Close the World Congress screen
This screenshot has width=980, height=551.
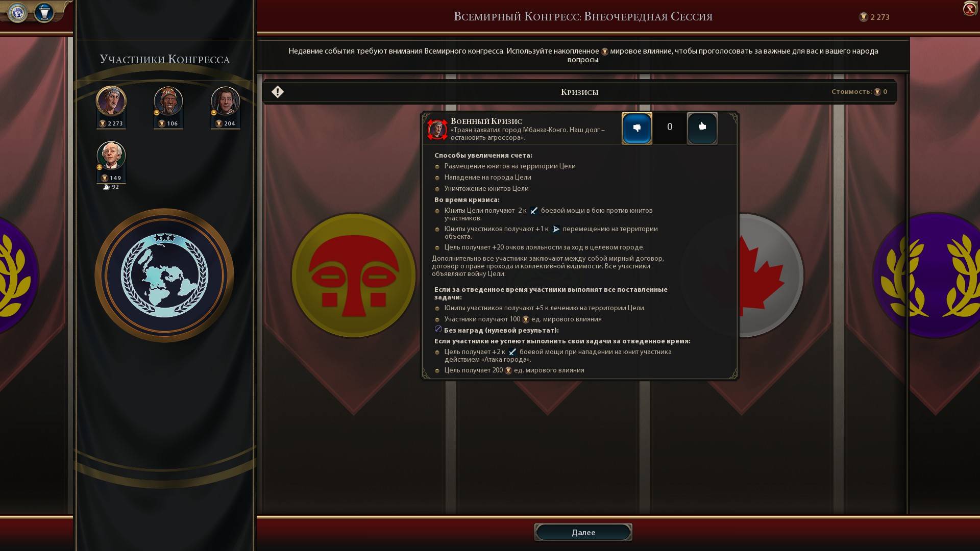970,9
